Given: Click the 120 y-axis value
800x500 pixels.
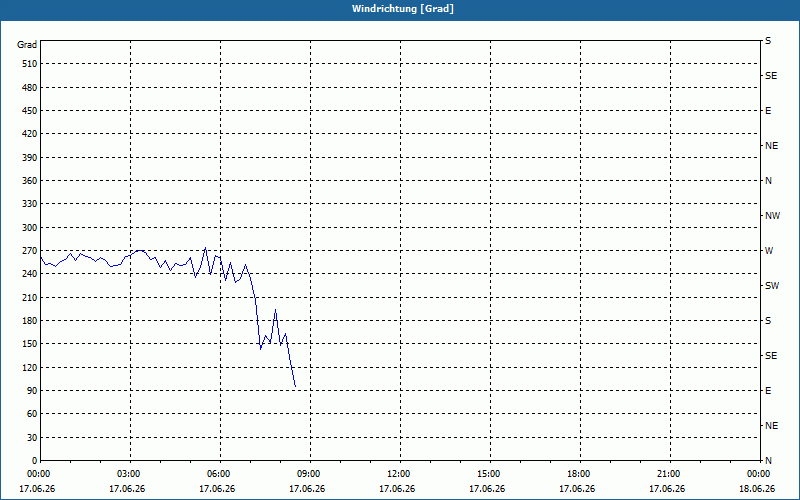Looking at the screenshot, I should (x=30, y=367).
